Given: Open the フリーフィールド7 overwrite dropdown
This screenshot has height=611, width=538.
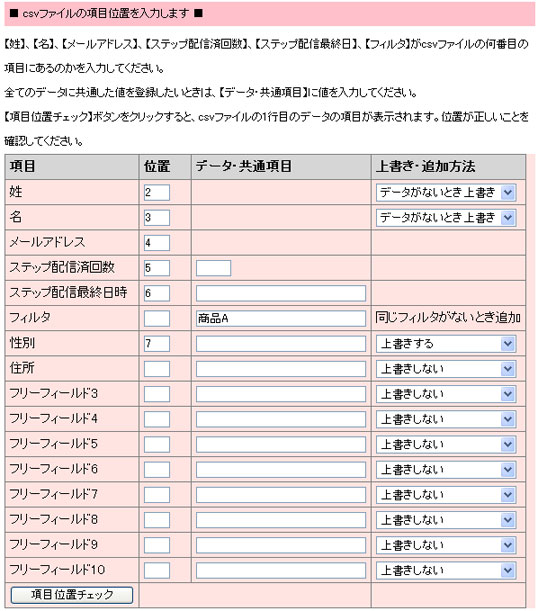Looking at the screenshot, I should [x=446, y=495].
